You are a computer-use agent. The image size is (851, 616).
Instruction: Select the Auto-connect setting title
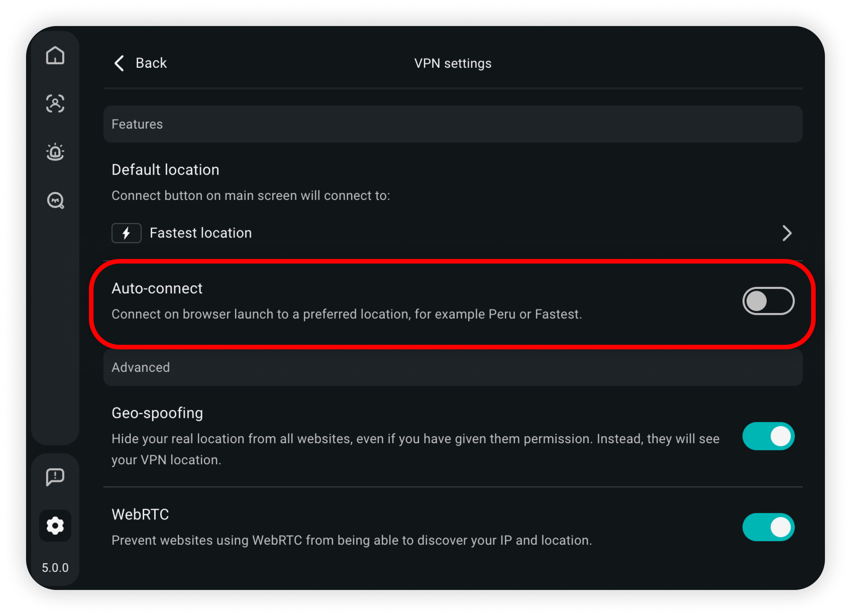click(157, 288)
